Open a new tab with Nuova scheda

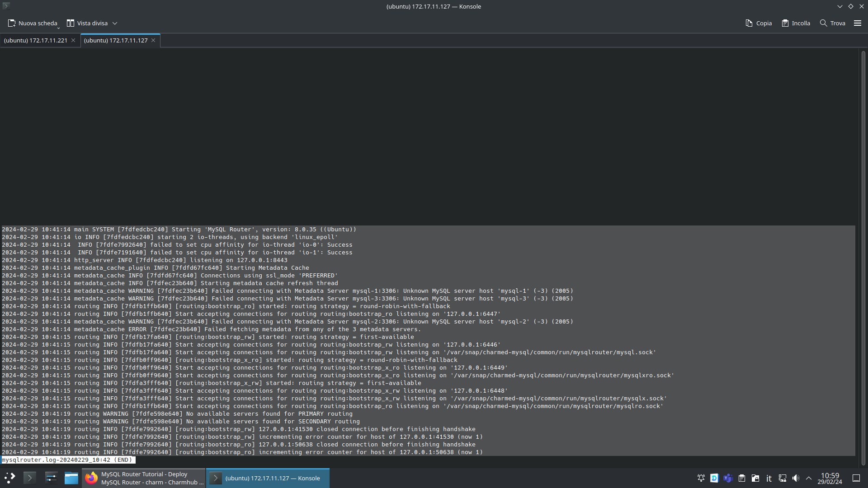click(33, 23)
